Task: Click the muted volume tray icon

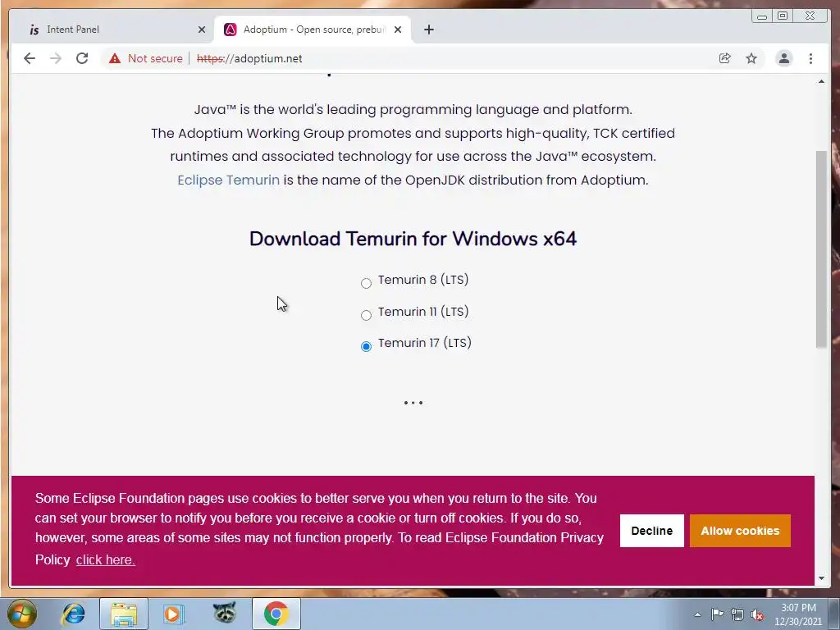Action: tap(757, 615)
